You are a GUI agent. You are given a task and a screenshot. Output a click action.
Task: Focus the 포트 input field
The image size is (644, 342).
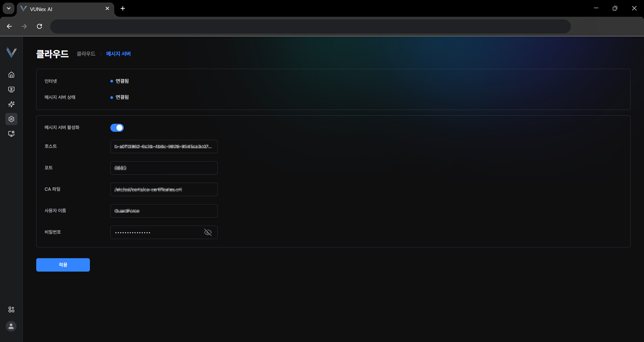point(164,168)
